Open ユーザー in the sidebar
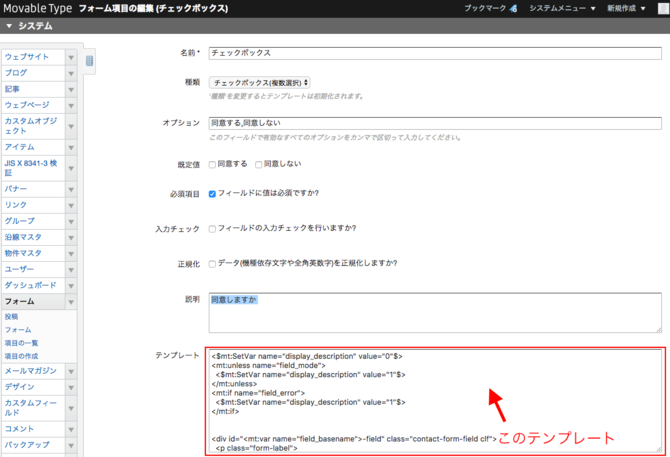Image resolution: width=670 pixels, height=457 pixels. (x=19, y=270)
